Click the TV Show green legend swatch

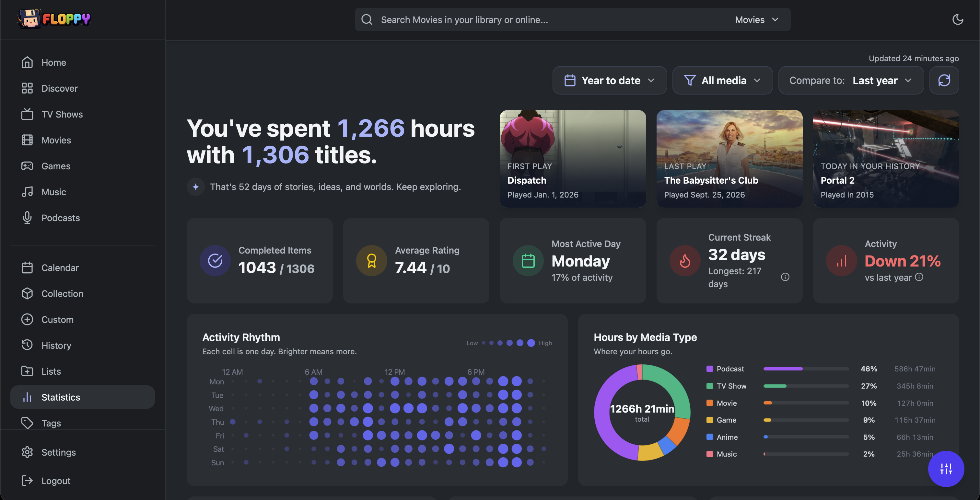[709, 386]
